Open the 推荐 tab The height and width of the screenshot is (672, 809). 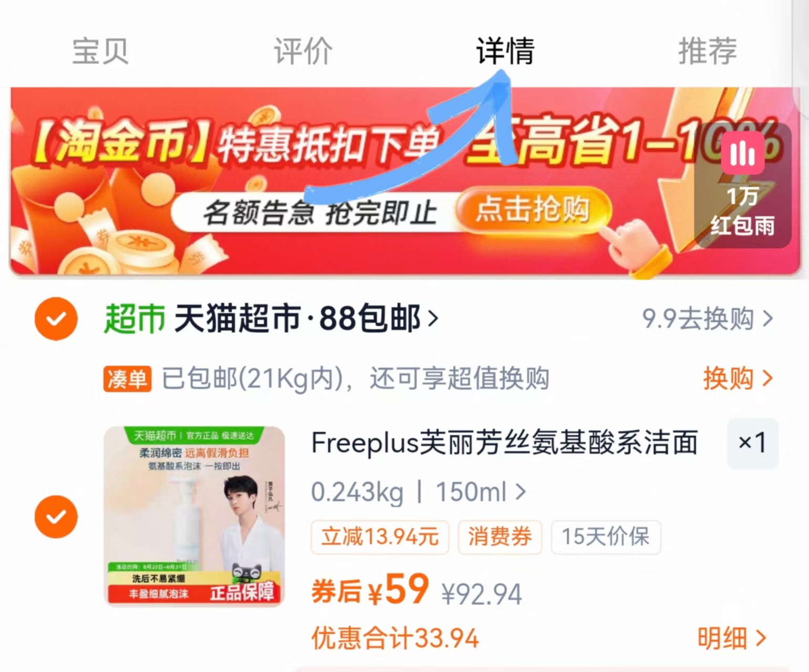708,51
